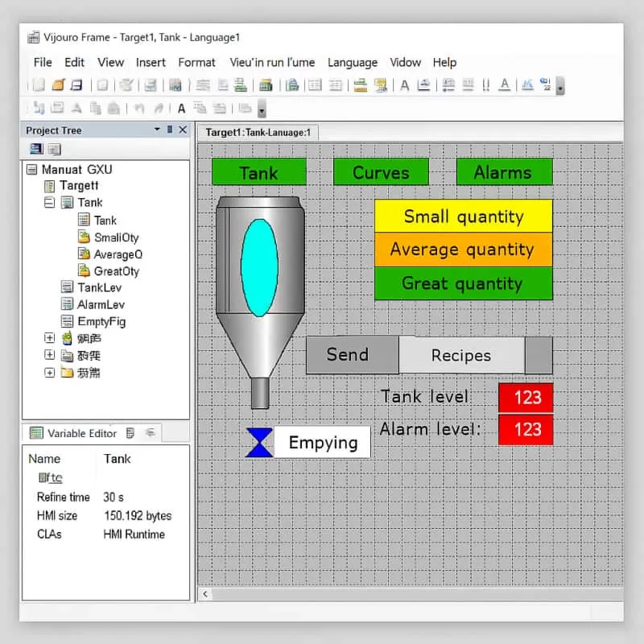
Task: Open the Vidow menu
Action: (x=406, y=63)
